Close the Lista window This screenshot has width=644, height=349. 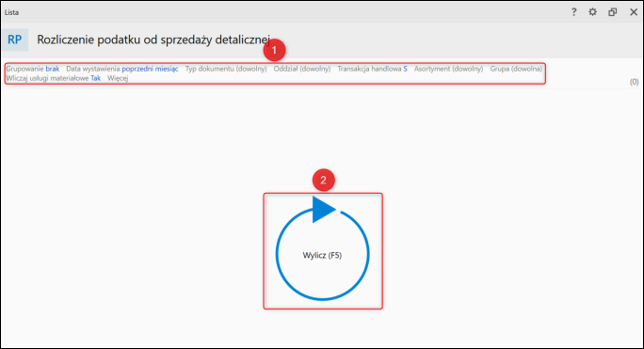pos(634,12)
